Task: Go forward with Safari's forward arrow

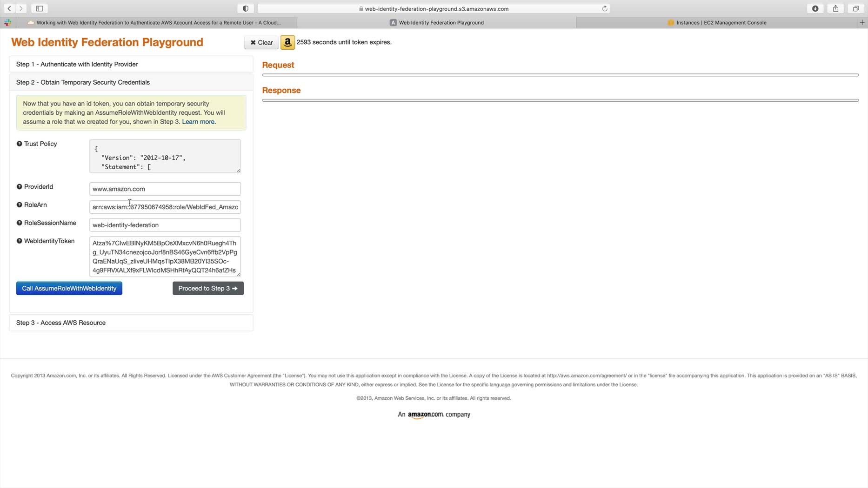Action: (21, 8)
